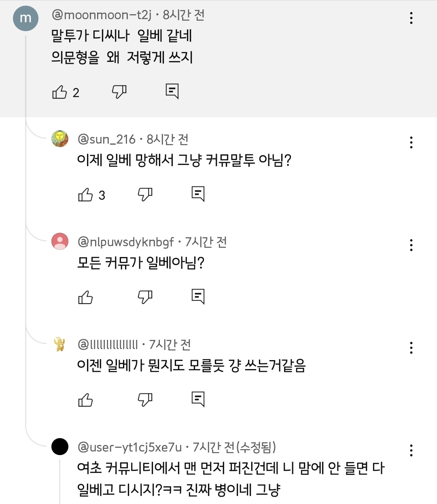This screenshot has height=504, width=437.
Task: Open more options for @moonmoon-t2j comment
Action: point(411,18)
